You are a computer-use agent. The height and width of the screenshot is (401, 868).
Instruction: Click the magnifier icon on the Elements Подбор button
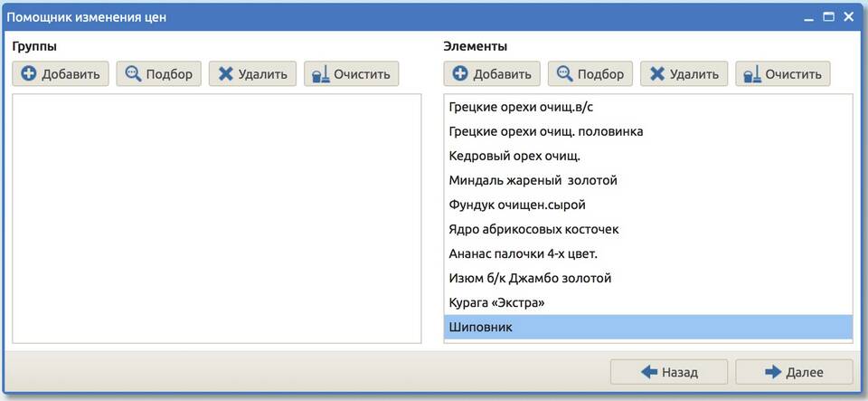(564, 73)
